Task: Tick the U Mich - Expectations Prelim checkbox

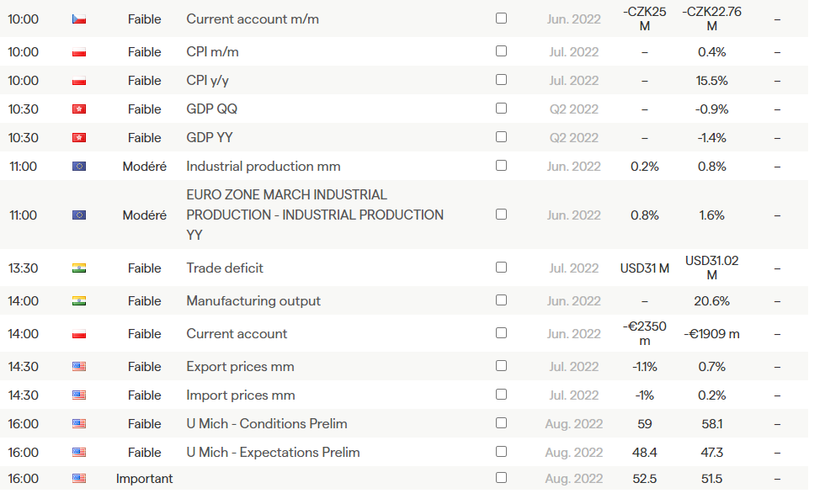Action: coord(501,452)
